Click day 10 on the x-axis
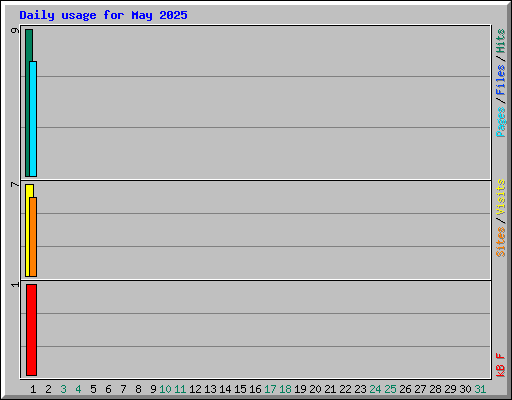512x400 pixels. 165,389
